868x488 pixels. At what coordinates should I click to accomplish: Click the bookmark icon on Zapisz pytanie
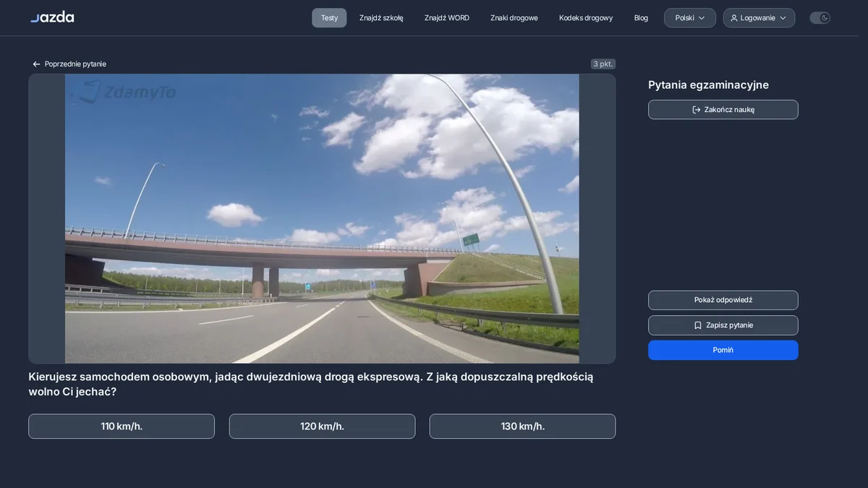(x=698, y=325)
